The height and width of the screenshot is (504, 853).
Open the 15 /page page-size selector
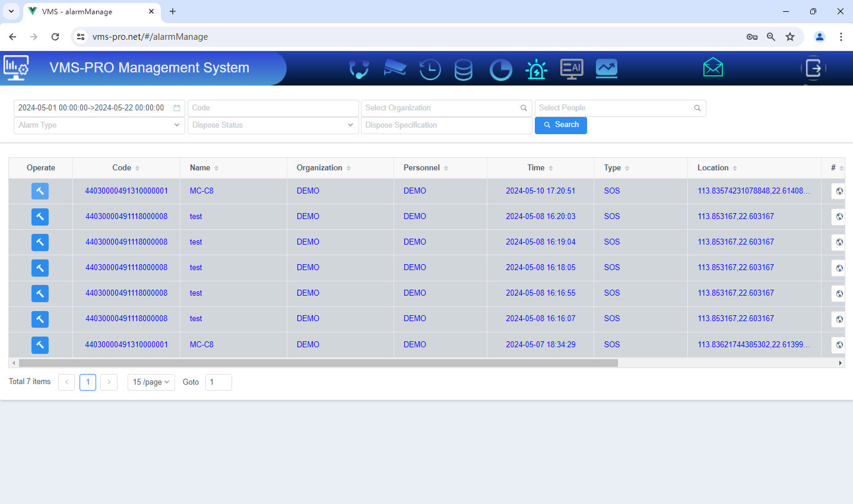[x=151, y=382]
